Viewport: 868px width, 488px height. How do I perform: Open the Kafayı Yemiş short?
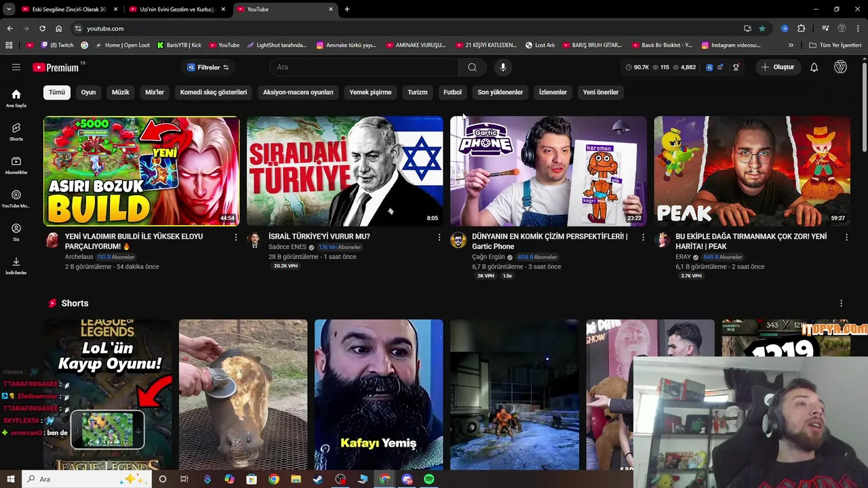coord(378,394)
